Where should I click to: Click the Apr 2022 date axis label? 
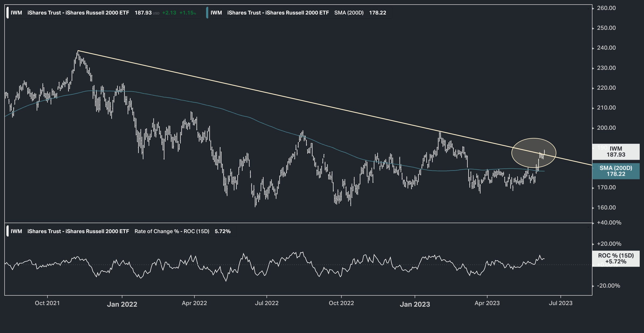[194, 303]
